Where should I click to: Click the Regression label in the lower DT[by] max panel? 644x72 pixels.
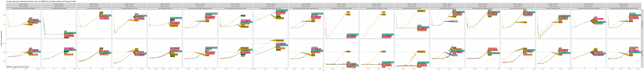click(280, 40)
